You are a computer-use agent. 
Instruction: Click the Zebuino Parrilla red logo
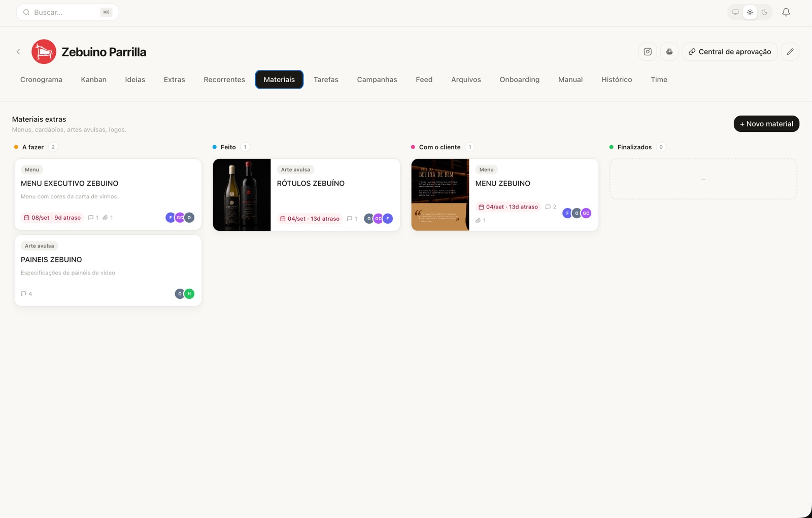(x=44, y=52)
